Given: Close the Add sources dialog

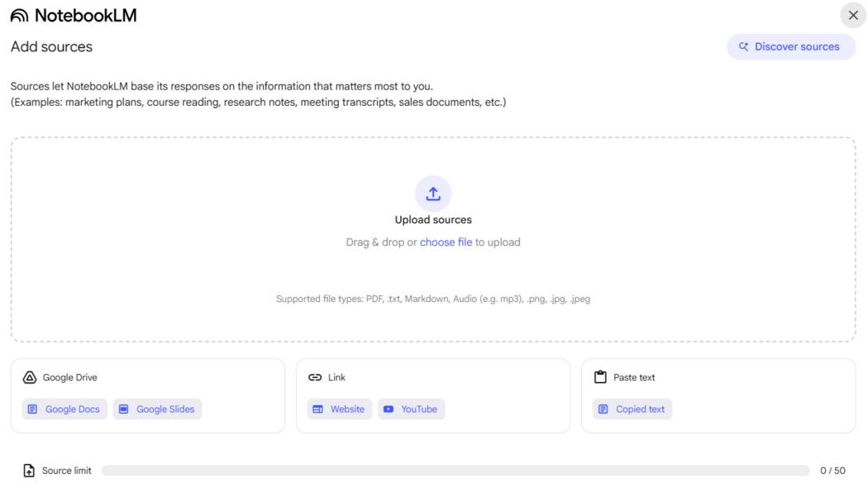Looking at the screenshot, I should click(853, 16).
